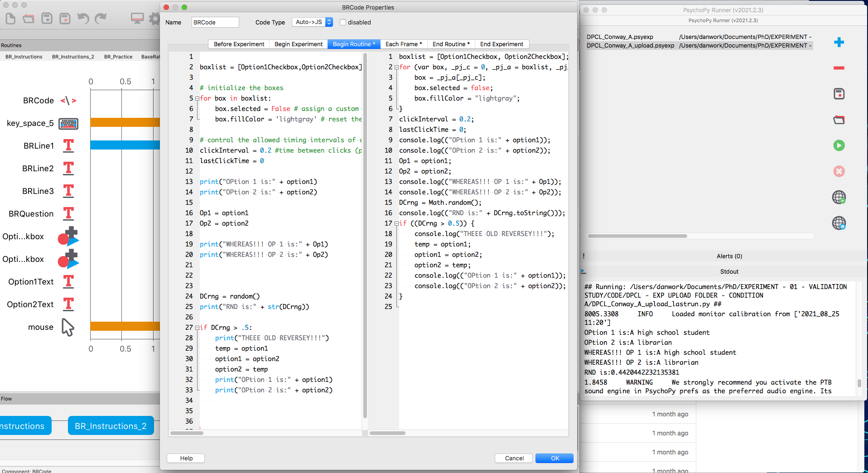Click the mouse component cursor icon
The image size is (868, 473).
pyautogui.click(x=68, y=327)
